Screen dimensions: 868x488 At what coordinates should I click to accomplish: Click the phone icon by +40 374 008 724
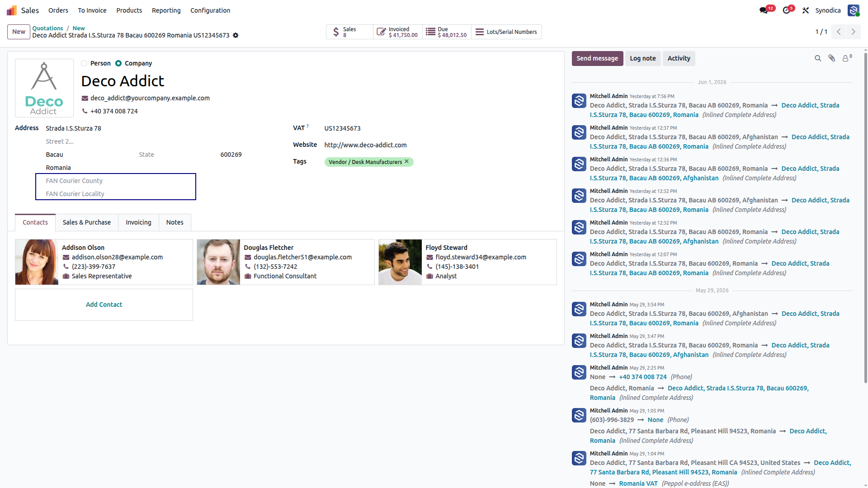click(x=85, y=111)
